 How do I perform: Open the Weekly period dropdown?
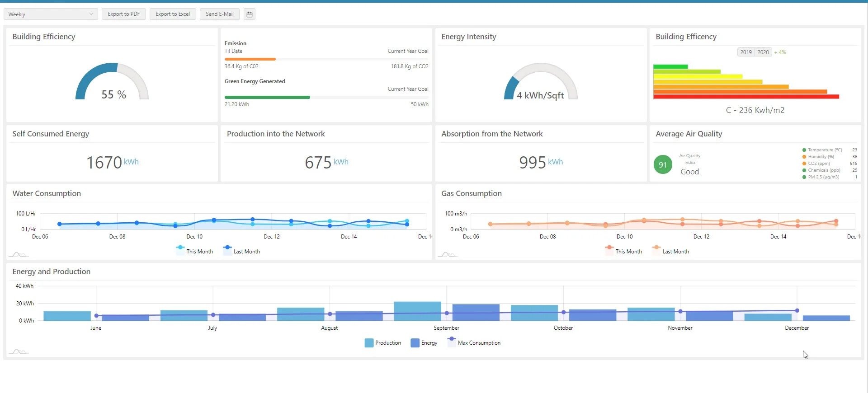point(50,14)
